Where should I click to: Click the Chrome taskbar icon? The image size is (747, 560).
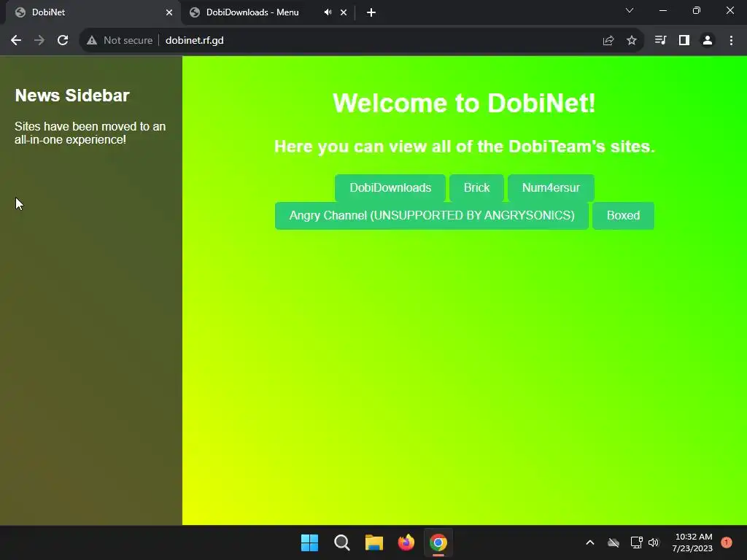point(438,542)
